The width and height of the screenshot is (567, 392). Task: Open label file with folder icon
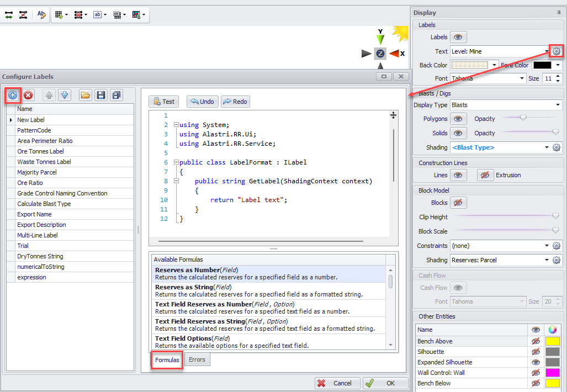coord(85,95)
